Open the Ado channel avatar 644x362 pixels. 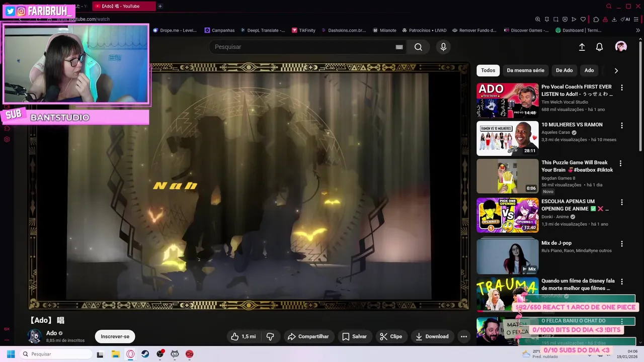pos(35,336)
